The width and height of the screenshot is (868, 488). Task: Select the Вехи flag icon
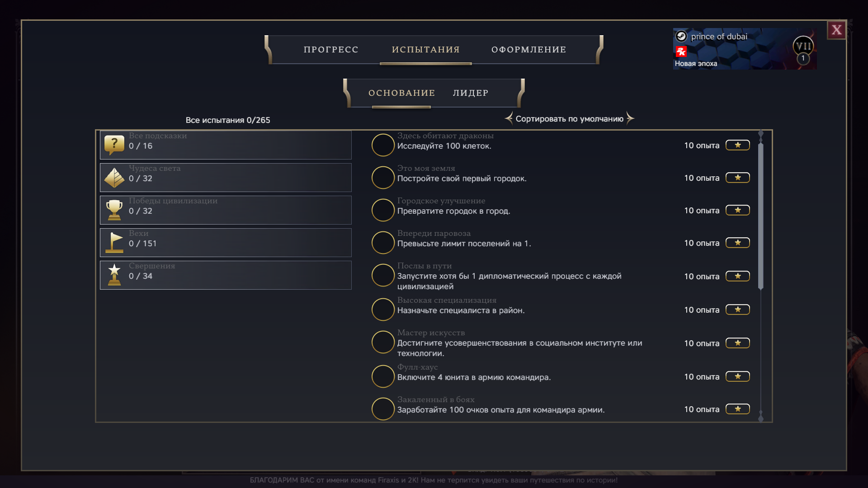[x=114, y=243]
